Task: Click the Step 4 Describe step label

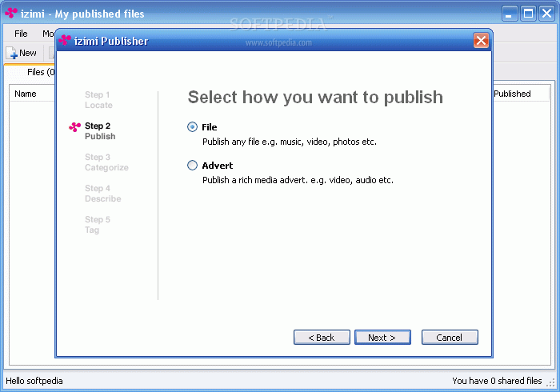Action: (x=103, y=194)
